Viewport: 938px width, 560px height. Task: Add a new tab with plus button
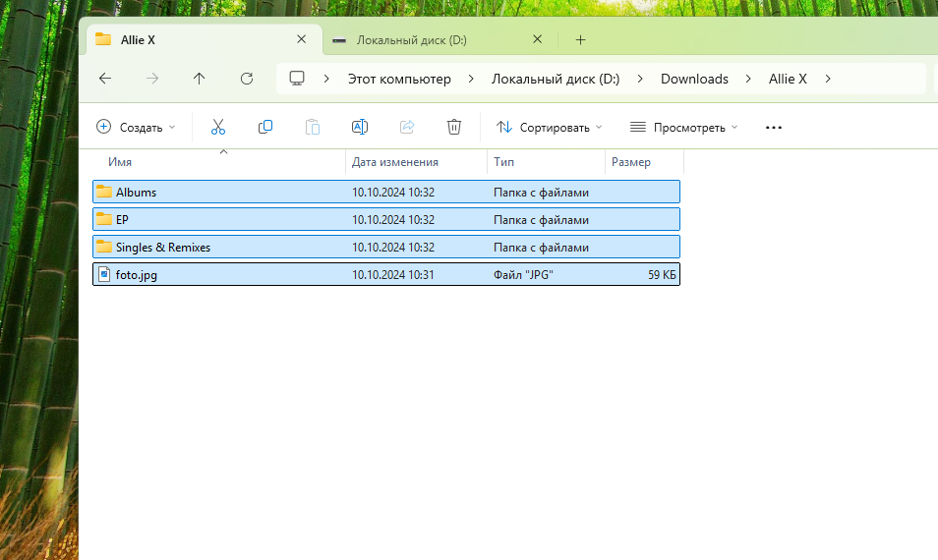pos(580,40)
